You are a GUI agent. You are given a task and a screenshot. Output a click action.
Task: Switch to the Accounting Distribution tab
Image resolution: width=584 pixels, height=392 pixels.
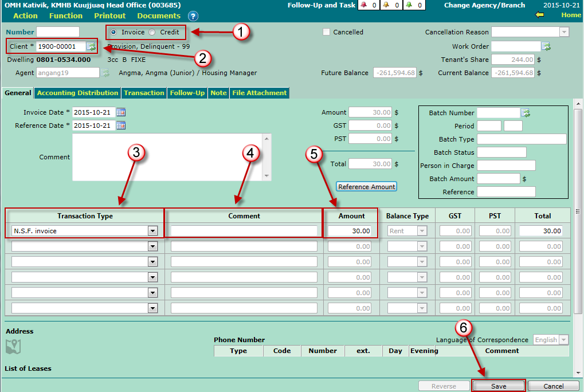(77, 93)
